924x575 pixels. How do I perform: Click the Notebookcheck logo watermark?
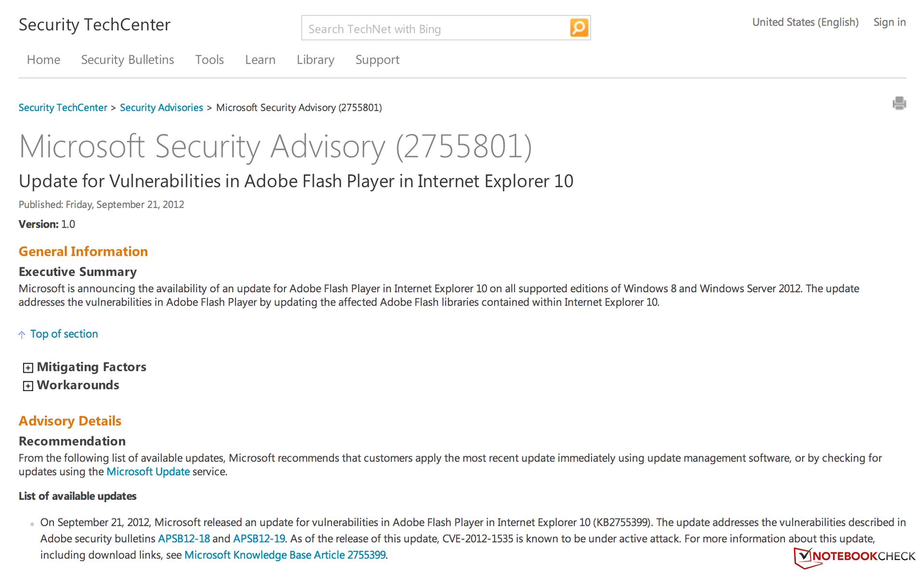pyautogui.click(x=854, y=556)
